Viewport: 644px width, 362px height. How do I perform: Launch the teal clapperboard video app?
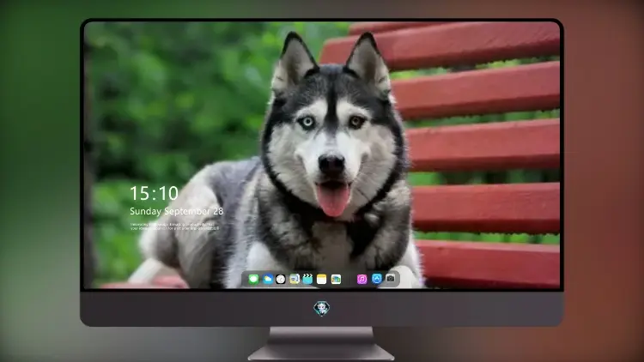(307, 280)
